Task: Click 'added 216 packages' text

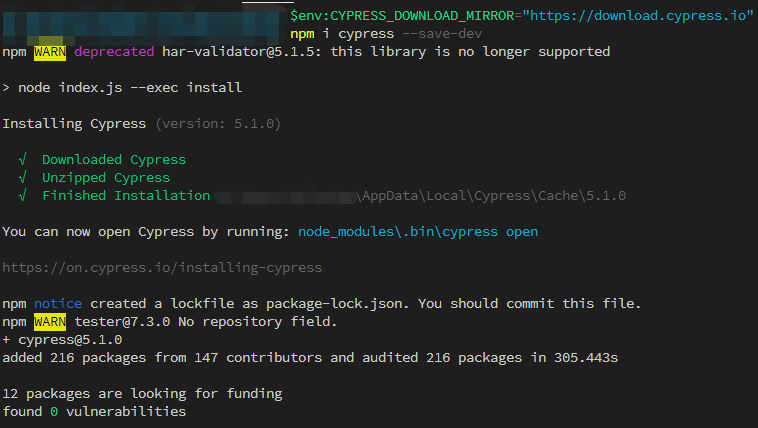Action: click(x=74, y=358)
